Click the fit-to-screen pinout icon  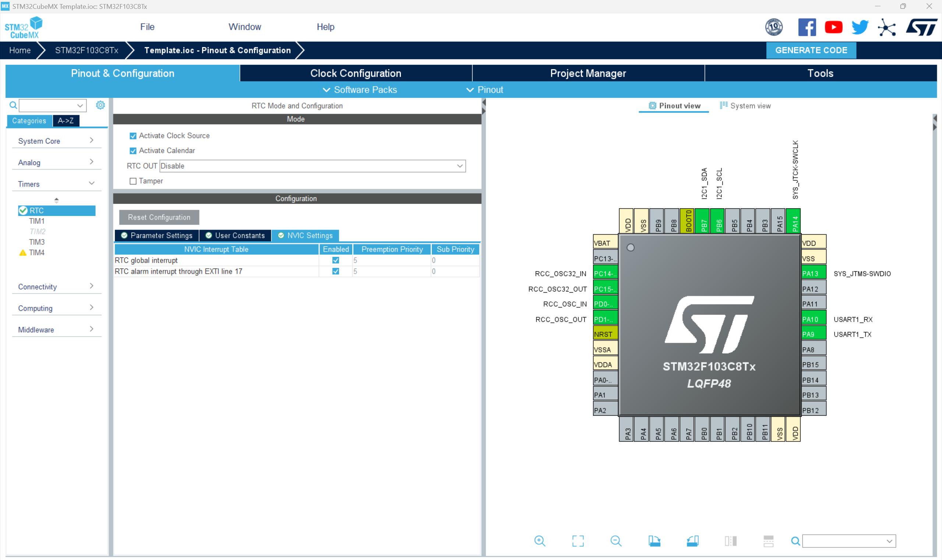click(x=578, y=541)
